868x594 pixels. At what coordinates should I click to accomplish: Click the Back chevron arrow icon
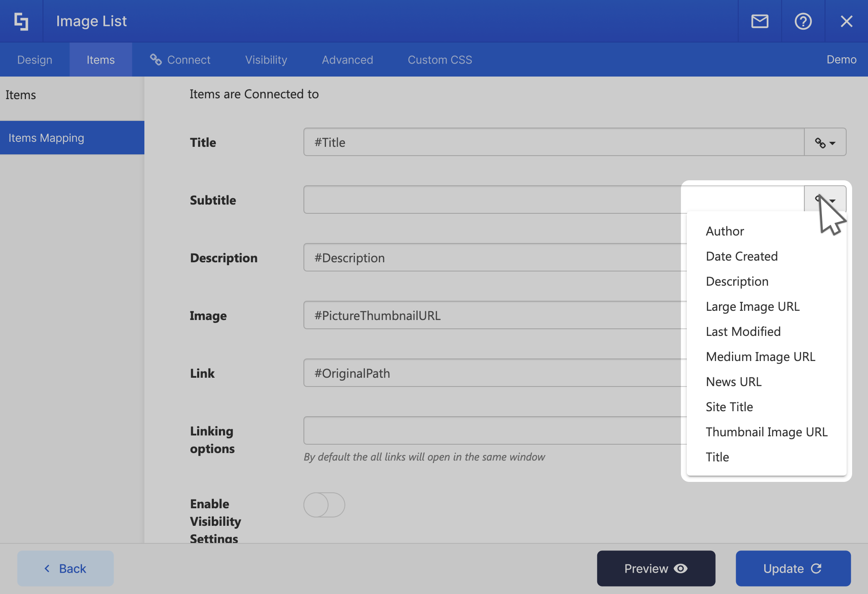47,568
